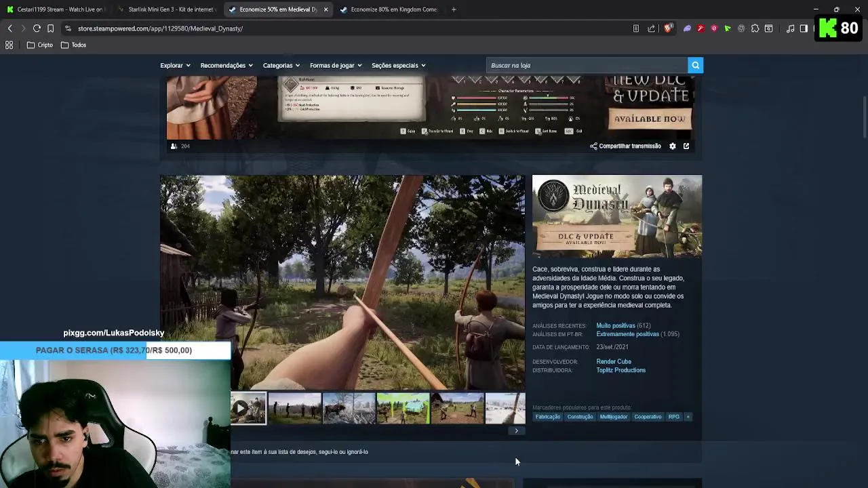Click the gray aperture extension icon
This screenshot has width=868, height=488.
coord(741,28)
